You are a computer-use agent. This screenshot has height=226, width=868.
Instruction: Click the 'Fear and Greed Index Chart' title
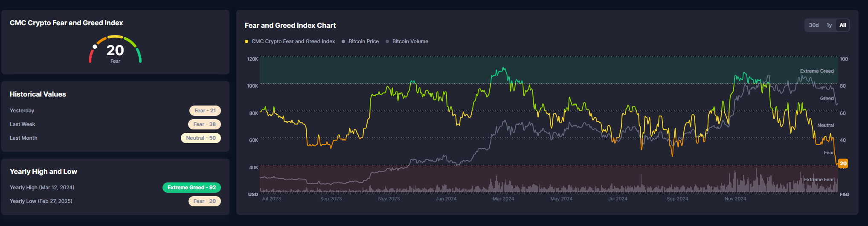tap(290, 26)
